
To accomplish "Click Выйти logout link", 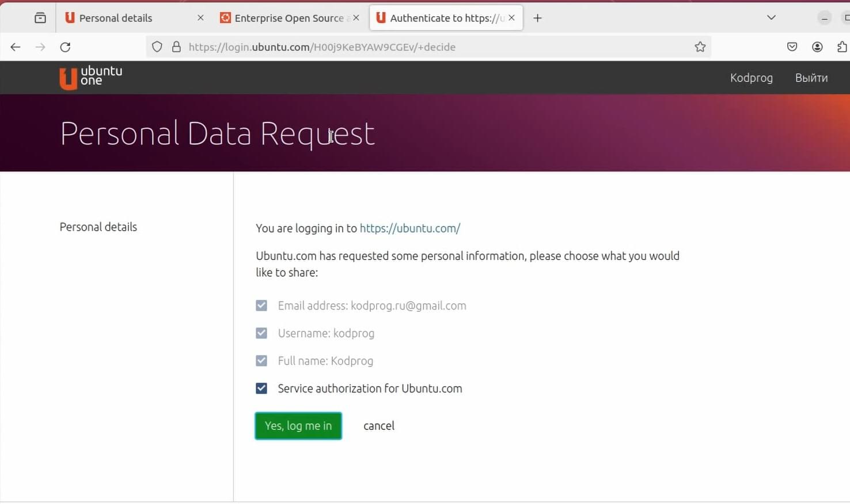I will coord(811,78).
